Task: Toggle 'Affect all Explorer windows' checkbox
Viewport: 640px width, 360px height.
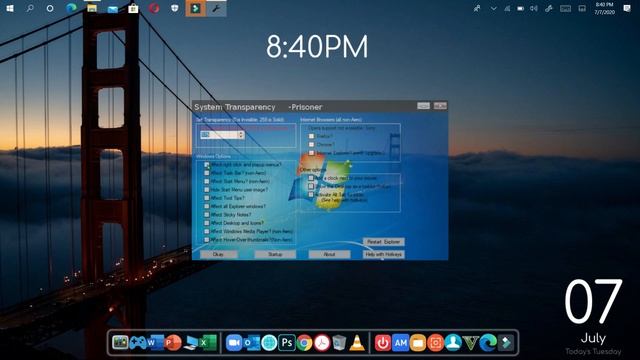Action: pos(207,207)
